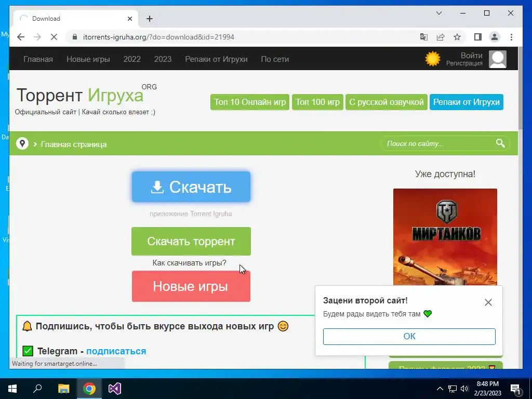The image size is (532, 399).
Task: Open С русской озвучкой list
Action: pos(387,102)
